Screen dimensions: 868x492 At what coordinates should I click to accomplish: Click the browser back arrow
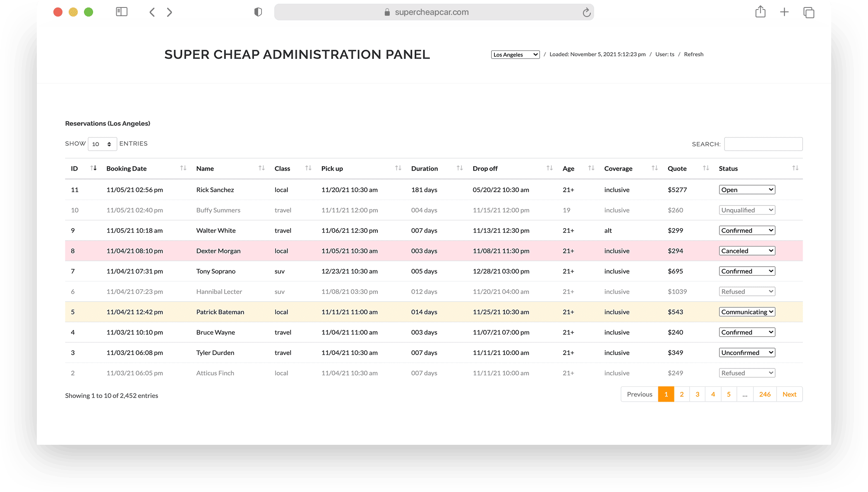pyautogui.click(x=152, y=12)
